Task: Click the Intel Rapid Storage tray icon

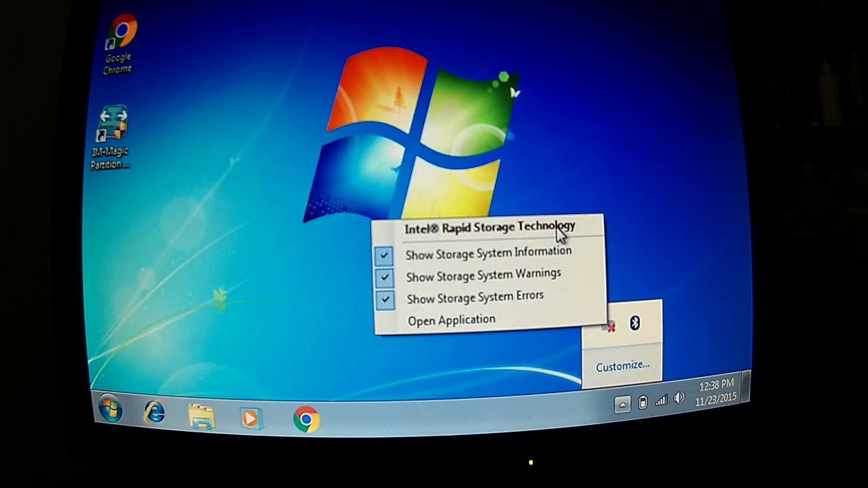Action: 608,327
